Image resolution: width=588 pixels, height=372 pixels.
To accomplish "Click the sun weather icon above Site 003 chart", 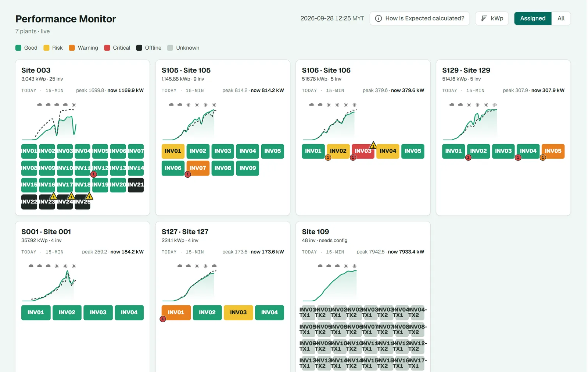I will tap(74, 105).
